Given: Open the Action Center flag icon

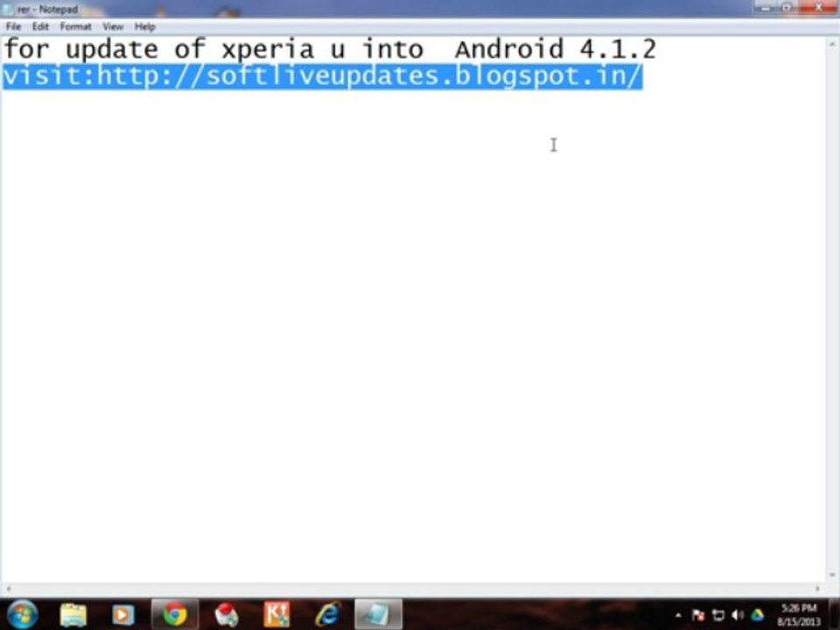Looking at the screenshot, I should (x=698, y=615).
